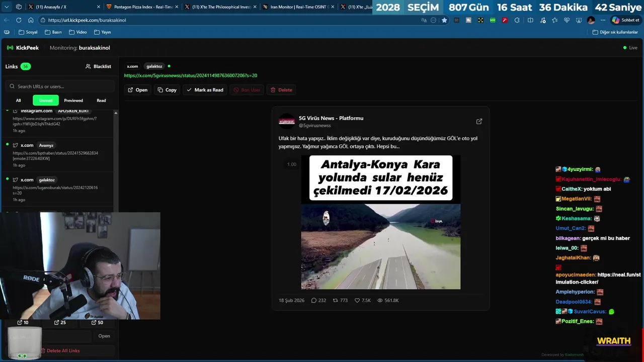Image resolution: width=644 pixels, height=362 pixels.
Task: Reload the page with refresh icon
Action: click(19, 20)
